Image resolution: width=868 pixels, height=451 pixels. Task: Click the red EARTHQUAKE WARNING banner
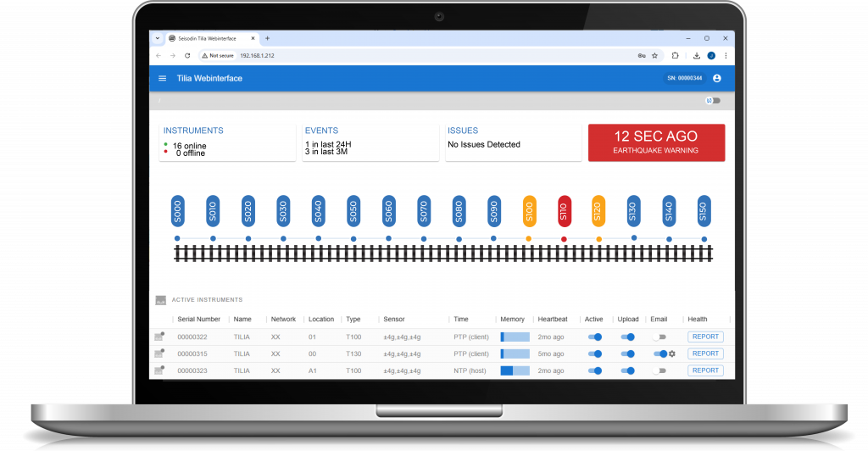(656, 142)
